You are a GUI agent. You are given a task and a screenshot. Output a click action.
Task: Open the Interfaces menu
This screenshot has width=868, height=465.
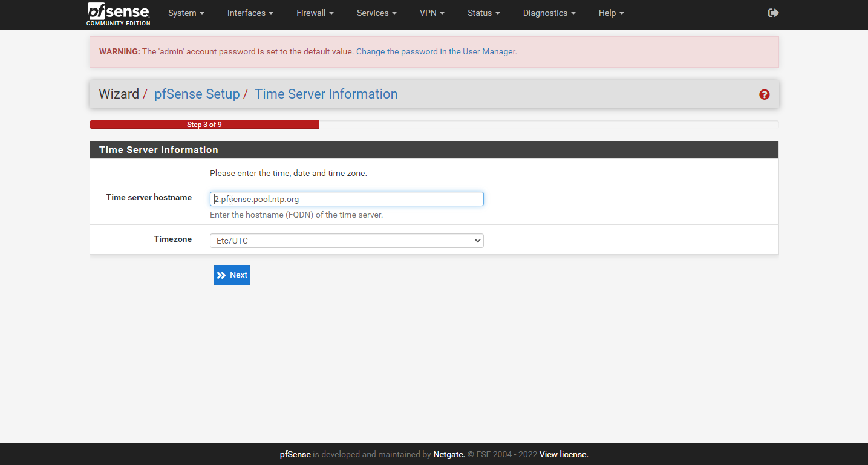(250, 13)
